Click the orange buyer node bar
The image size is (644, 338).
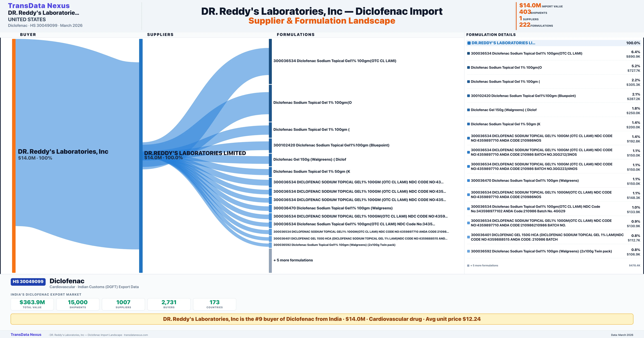pos(14,155)
